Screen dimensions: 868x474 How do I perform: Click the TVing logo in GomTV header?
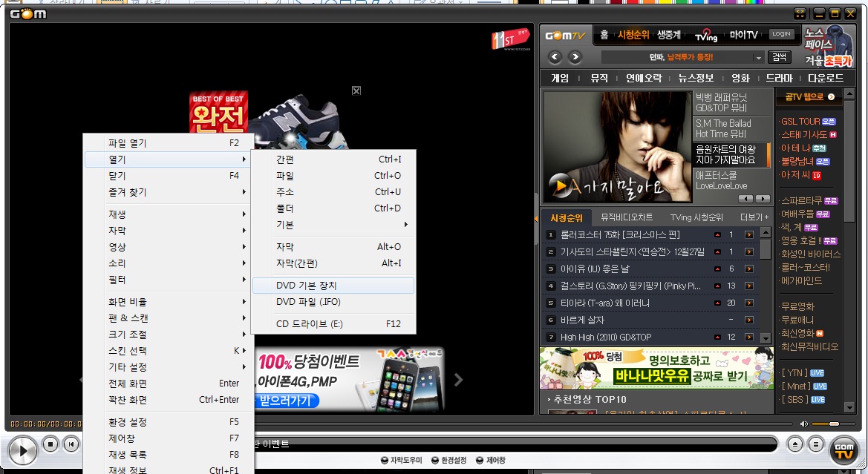click(706, 35)
